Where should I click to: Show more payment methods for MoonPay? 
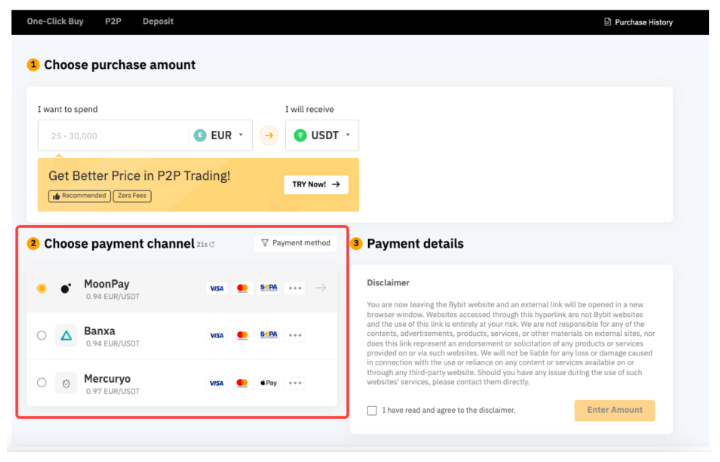pos(295,288)
